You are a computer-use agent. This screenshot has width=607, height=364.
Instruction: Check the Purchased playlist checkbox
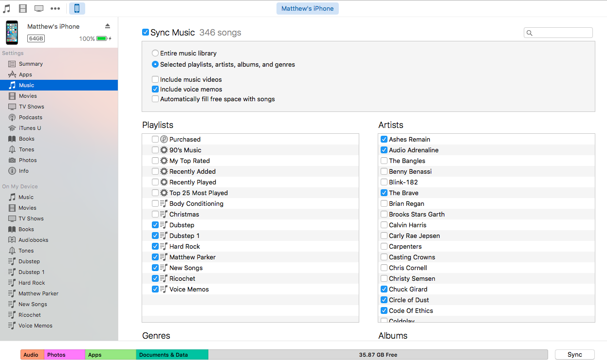[155, 139]
